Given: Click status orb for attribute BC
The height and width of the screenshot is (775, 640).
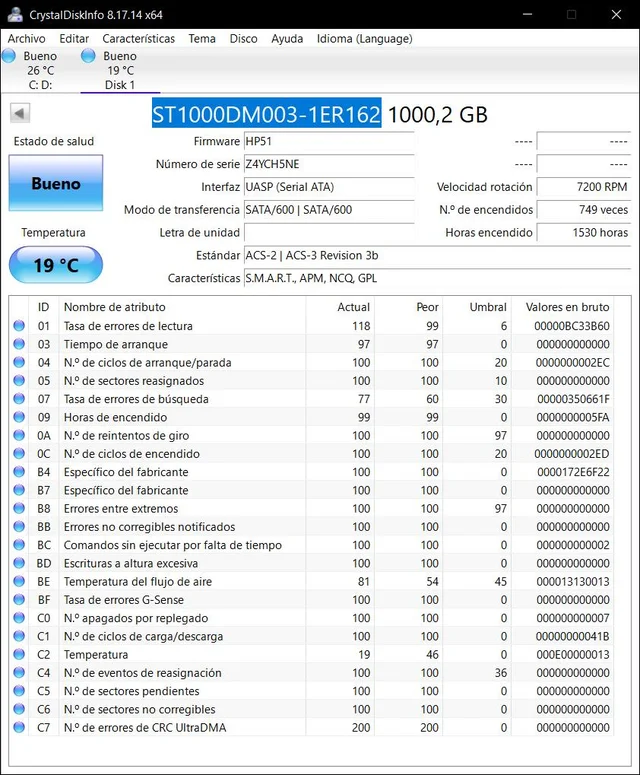Looking at the screenshot, I should tap(19, 545).
